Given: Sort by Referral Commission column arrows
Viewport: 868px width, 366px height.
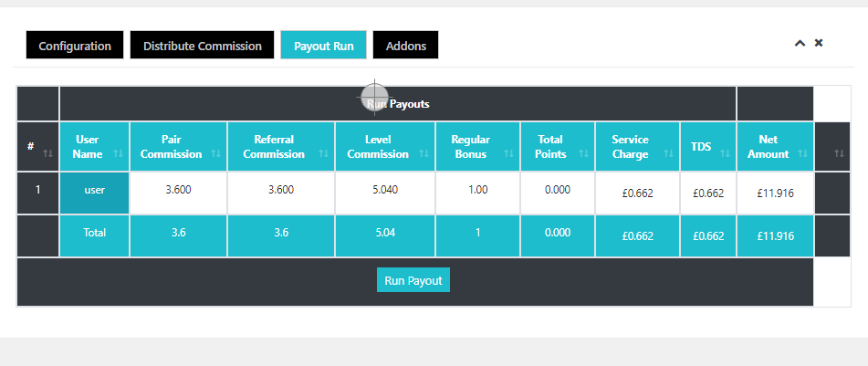Looking at the screenshot, I should click(x=323, y=154).
